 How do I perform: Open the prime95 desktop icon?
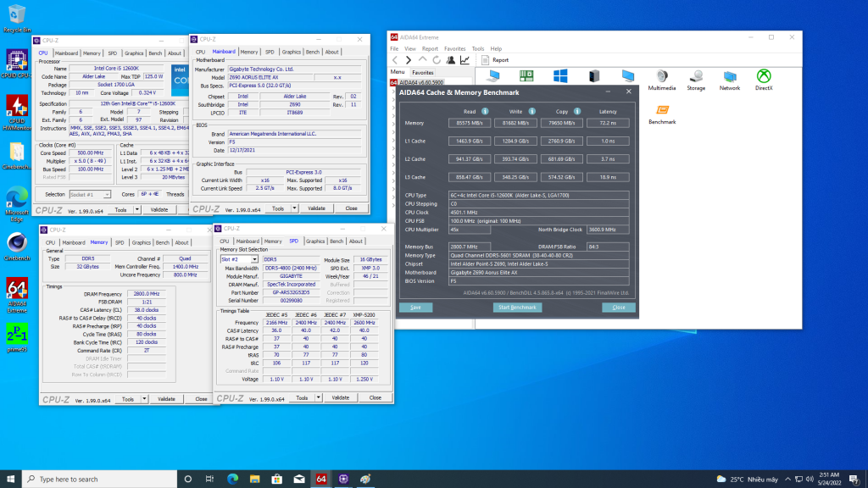(17, 338)
